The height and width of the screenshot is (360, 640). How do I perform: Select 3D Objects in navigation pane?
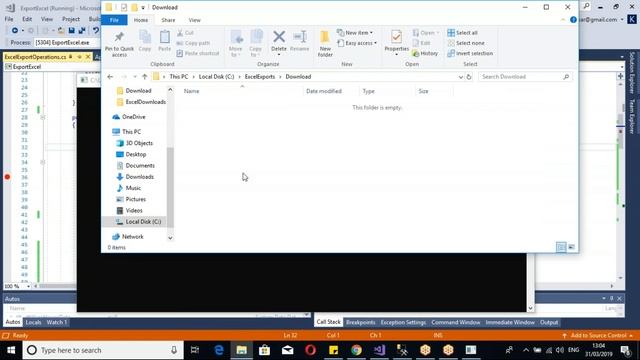point(135,143)
